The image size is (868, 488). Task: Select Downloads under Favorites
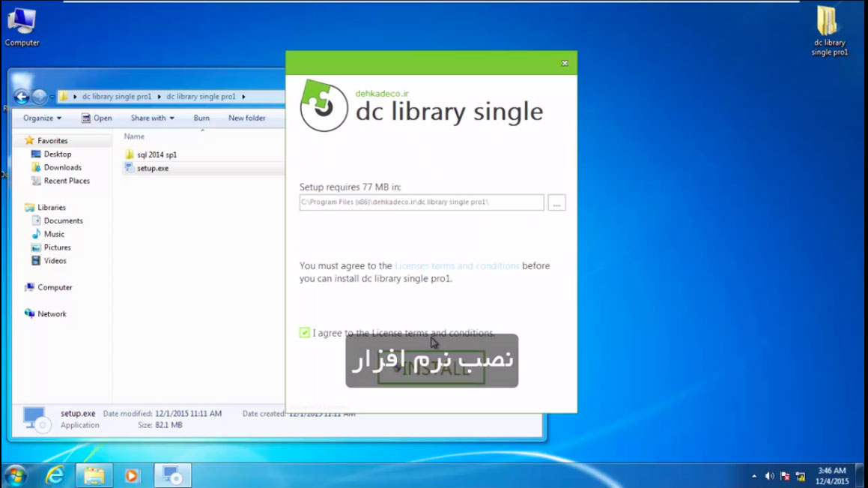coord(63,167)
